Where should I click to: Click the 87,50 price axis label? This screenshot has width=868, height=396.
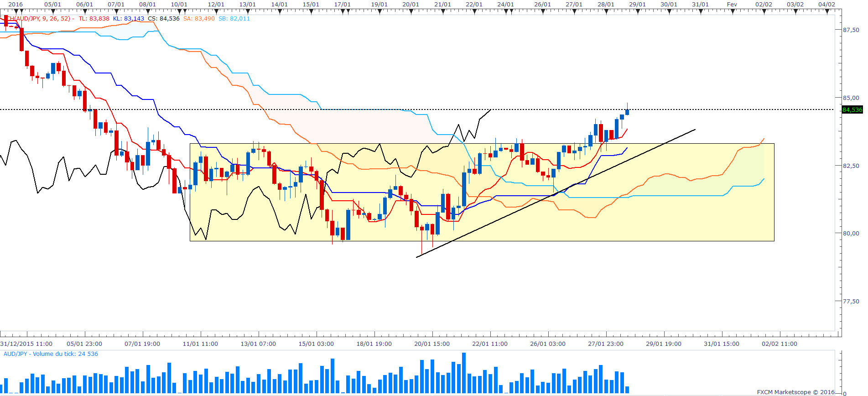point(851,30)
